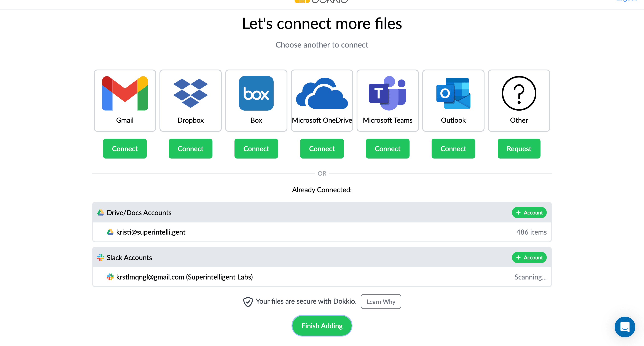Add another Slack account

coord(529,258)
